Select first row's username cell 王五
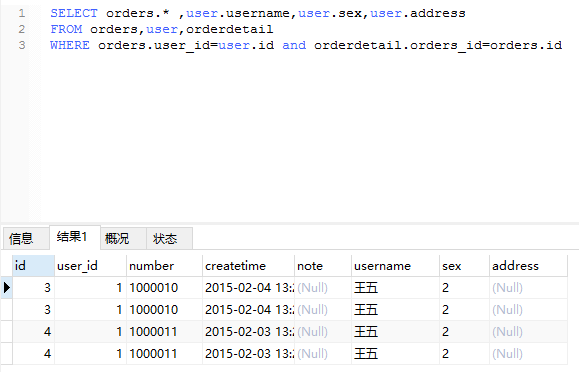This screenshot has width=579, height=372. click(395, 287)
